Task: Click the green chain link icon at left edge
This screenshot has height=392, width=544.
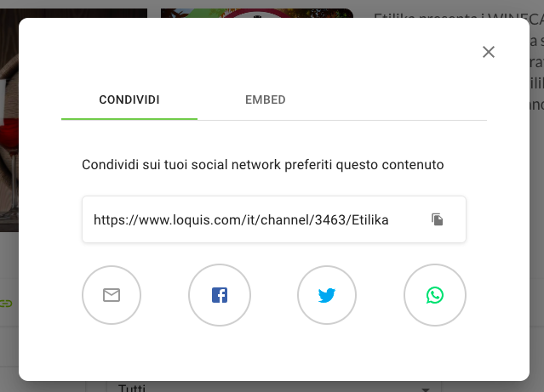Action: [x=6, y=304]
